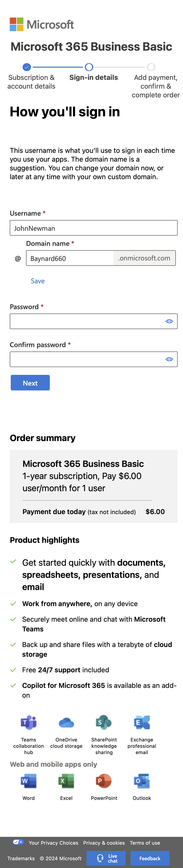
Task: Jump to Add payment, confirm & complete order
Action: pos(151,67)
